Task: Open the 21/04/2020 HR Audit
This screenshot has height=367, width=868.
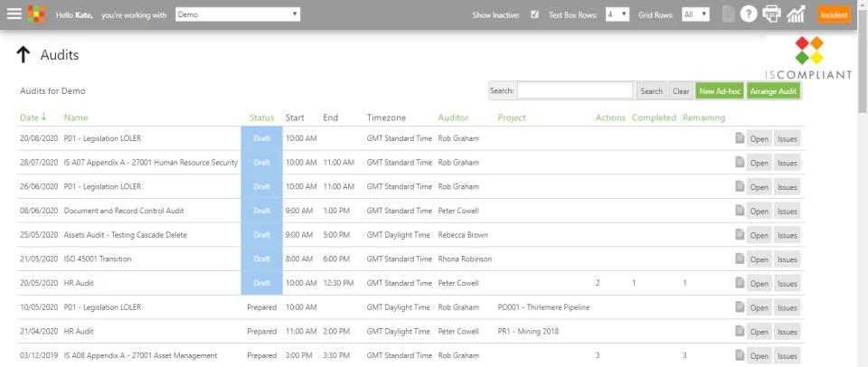Action: (759, 332)
